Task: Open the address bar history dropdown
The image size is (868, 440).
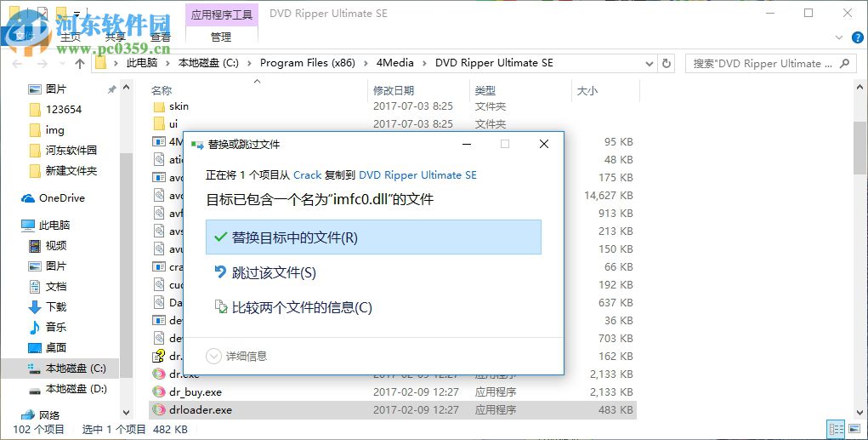Action: [650, 63]
